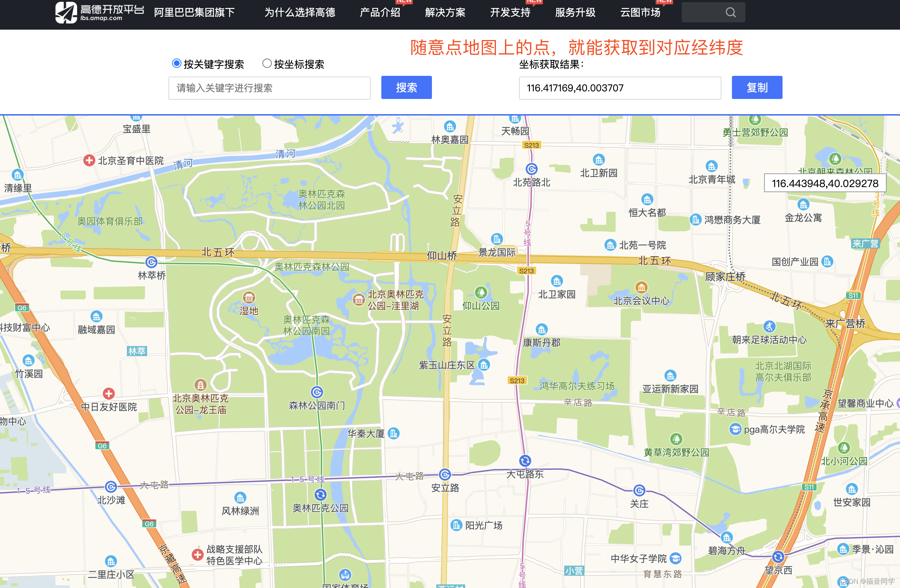
Task: Open the 解决方案 menu
Action: click(445, 13)
